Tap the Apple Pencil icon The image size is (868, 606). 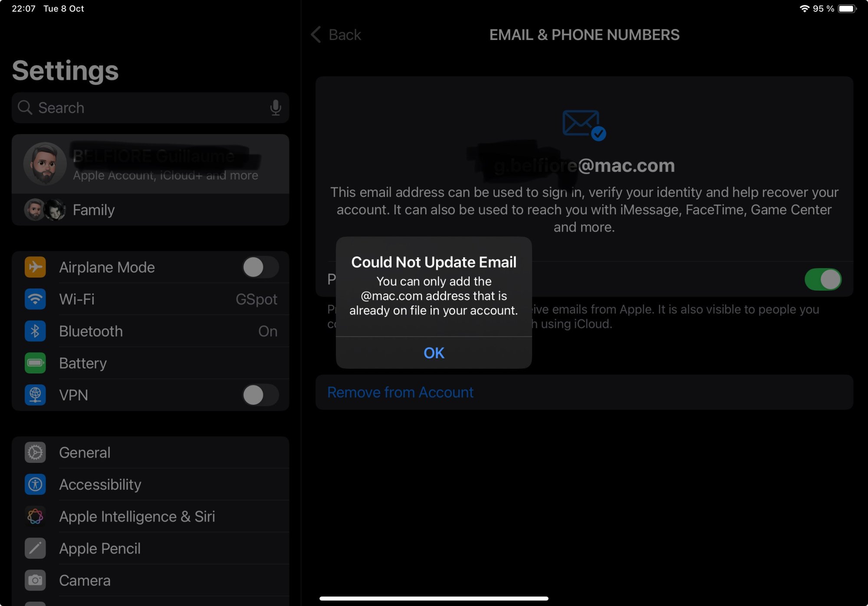(35, 548)
